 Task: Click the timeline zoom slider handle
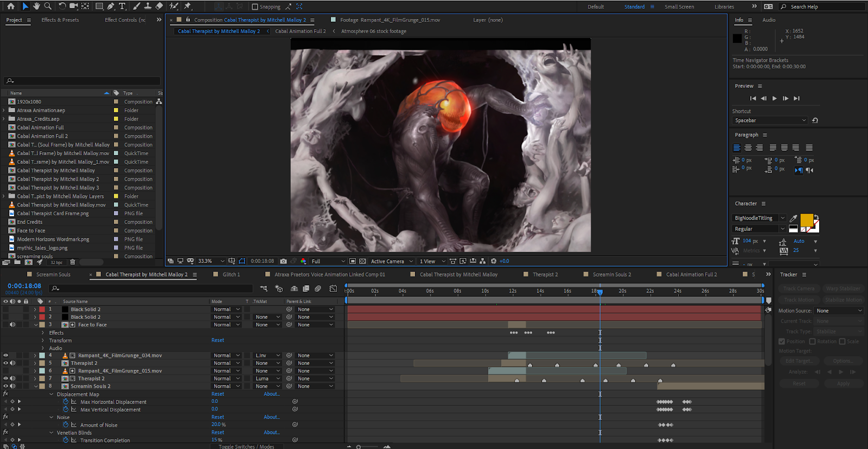(359, 447)
